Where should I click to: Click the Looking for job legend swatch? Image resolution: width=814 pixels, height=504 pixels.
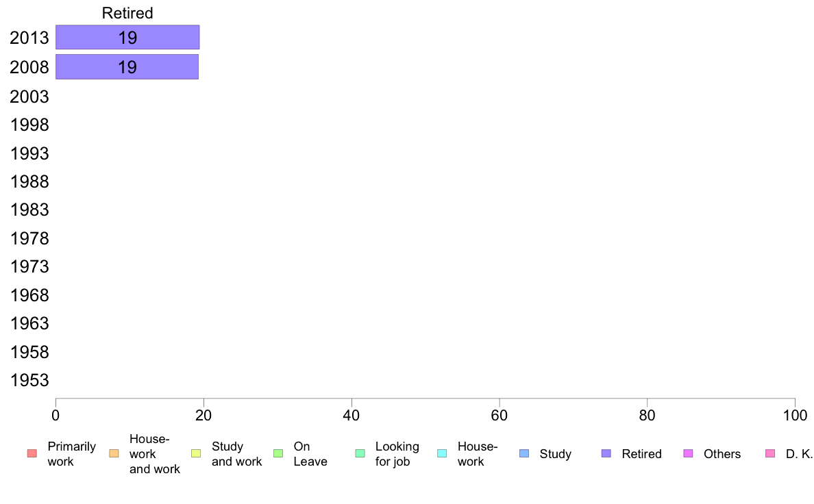(360, 453)
